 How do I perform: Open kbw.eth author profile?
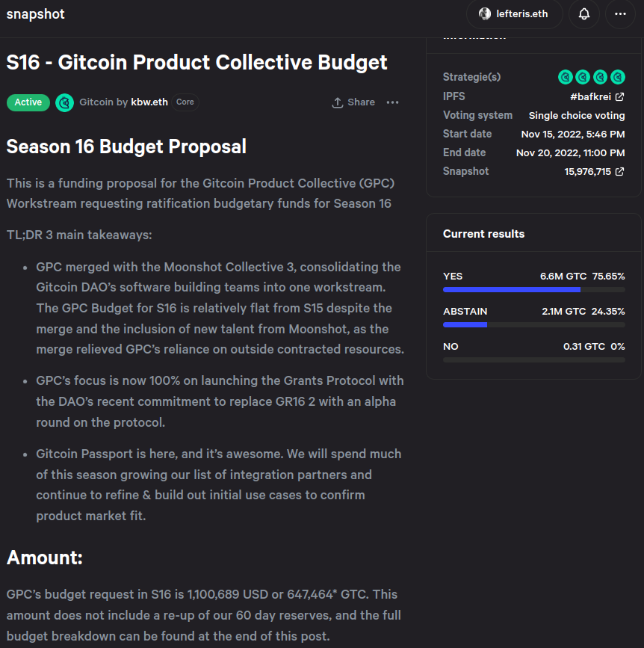tap(149, 102)
